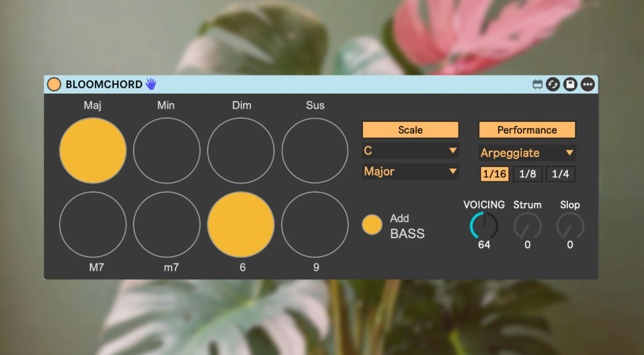Screen dimensions: 644x355
Task: Open the Major scale type dropdown
Action: pos(410,171)
